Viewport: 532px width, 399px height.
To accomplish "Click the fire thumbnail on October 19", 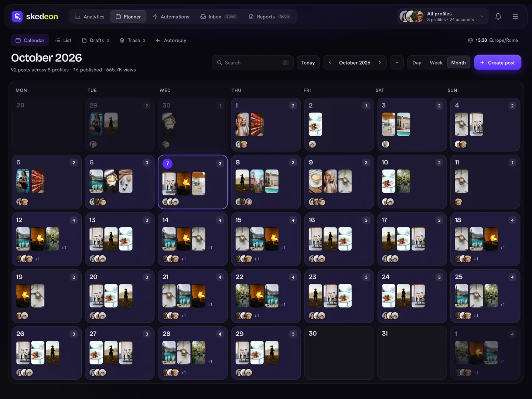I will tap(23, 296).
